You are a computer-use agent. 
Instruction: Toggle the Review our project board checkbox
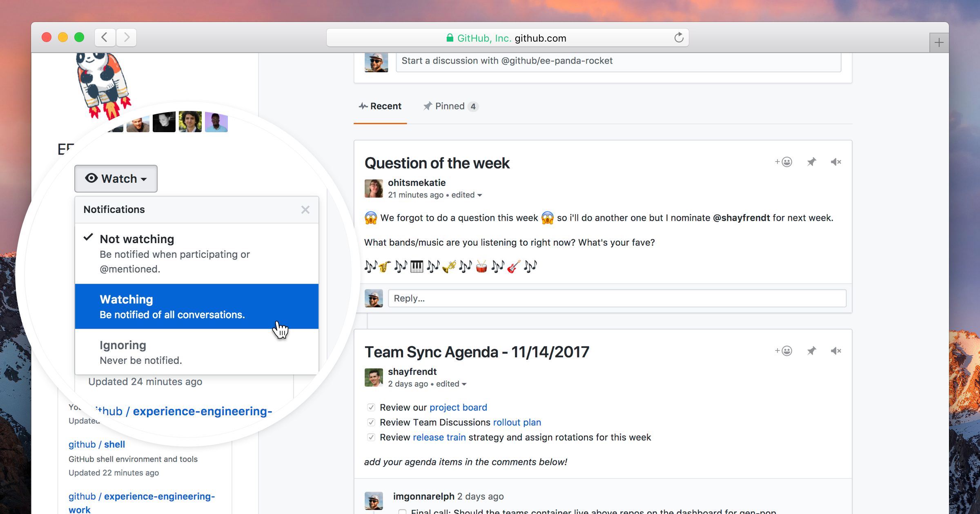(371, 407)
